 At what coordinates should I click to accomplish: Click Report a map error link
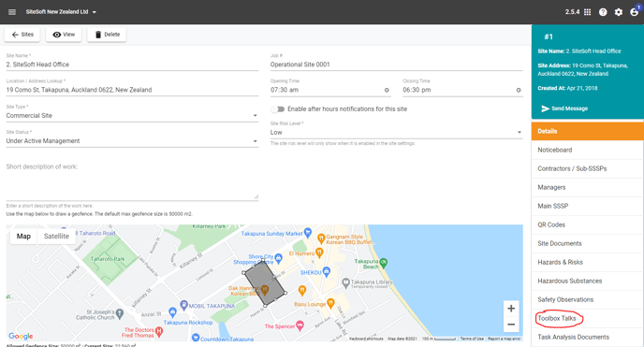(x=505, y=339)
